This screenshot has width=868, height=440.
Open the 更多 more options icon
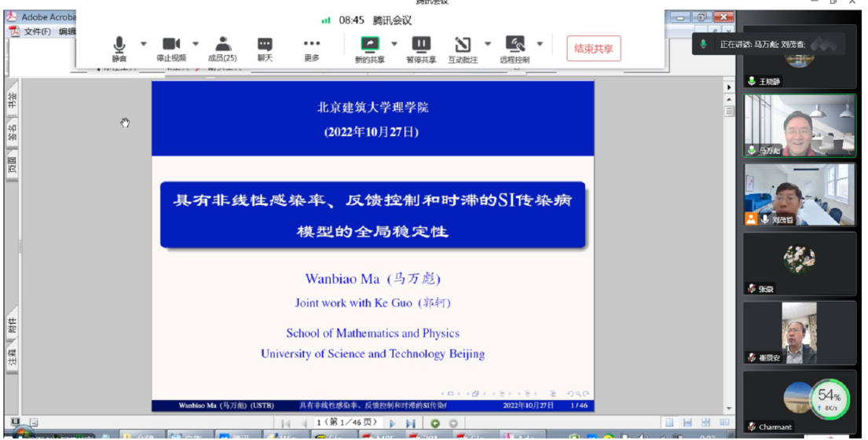click(x=312, y=48)
